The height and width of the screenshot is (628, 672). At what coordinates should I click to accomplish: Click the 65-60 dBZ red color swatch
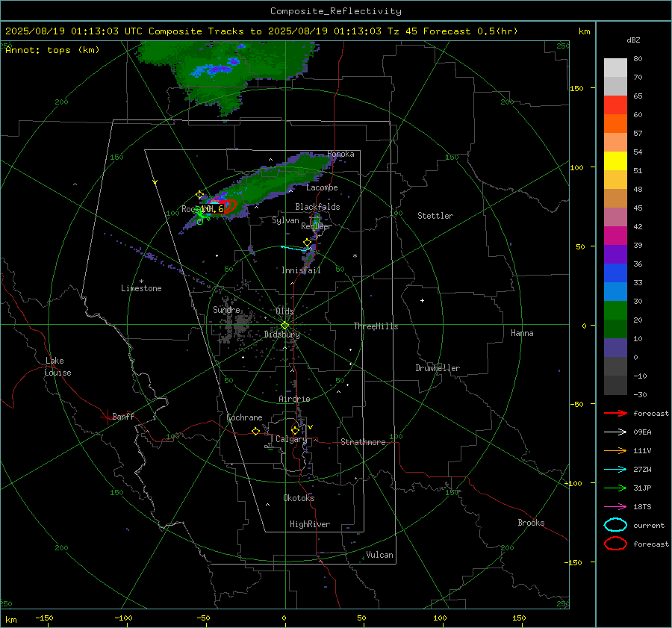[x=615, y=105]
